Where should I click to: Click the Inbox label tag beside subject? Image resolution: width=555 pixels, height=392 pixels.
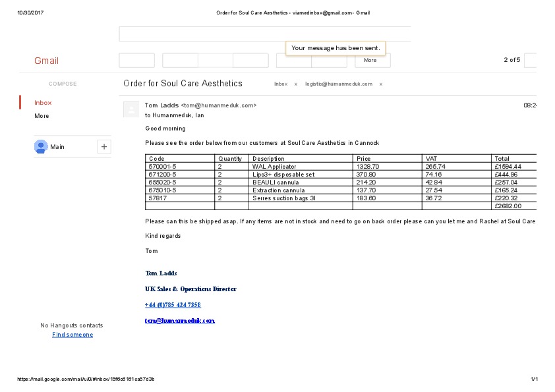pyautogui.click(x=281, y=84)
